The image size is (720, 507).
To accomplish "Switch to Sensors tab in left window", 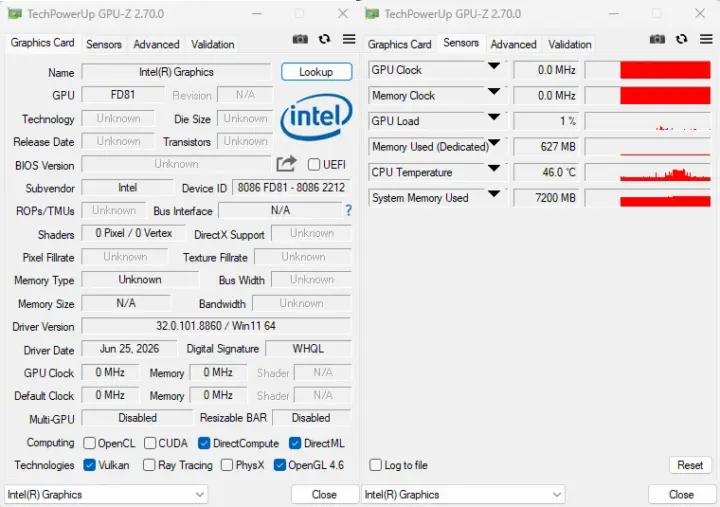I will pos(104,45).
